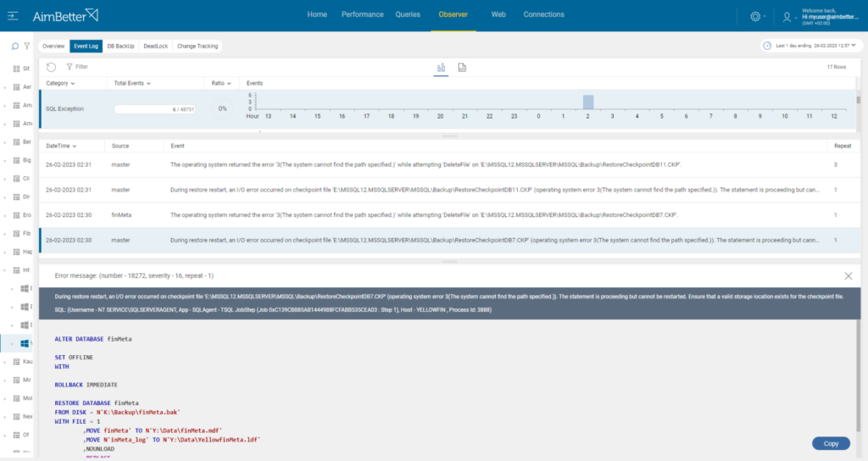Select 02:31 master DeleteFile RestoreCheckpointDB11 event row
Image resolution: width=868 pixels, height=461 pixels.
(449, 165)
